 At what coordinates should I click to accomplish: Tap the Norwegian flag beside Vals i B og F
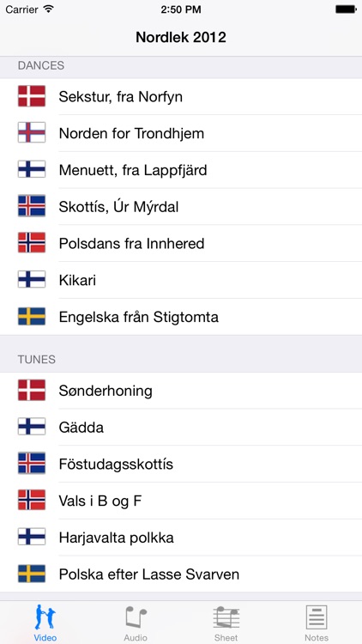click(32, 501)
